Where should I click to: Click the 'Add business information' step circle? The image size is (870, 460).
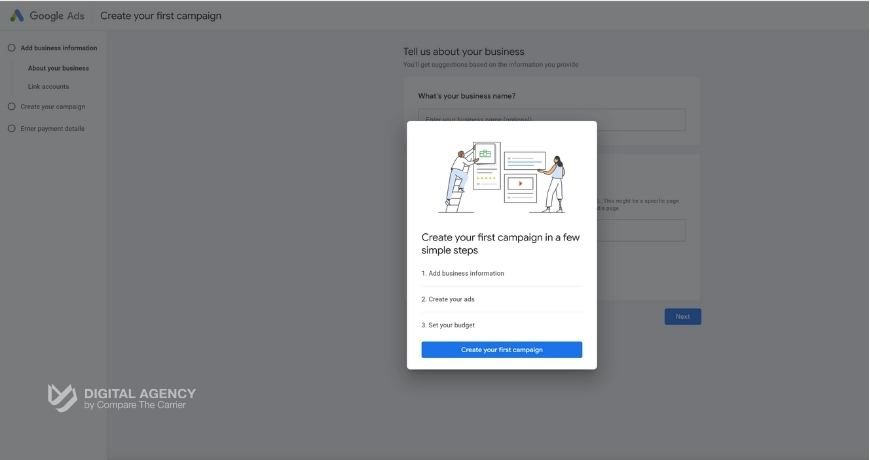point(12,48)
